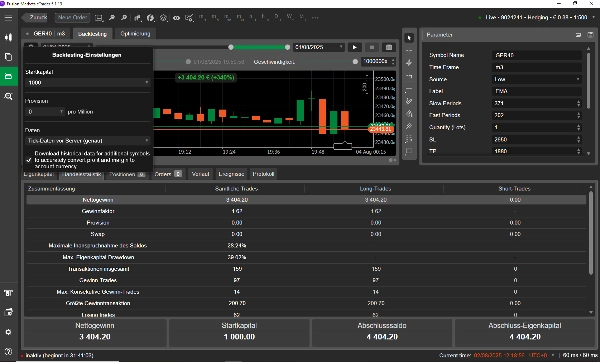Start the backtest with the play button
The image size is (600, 362).
click(355, 47)
